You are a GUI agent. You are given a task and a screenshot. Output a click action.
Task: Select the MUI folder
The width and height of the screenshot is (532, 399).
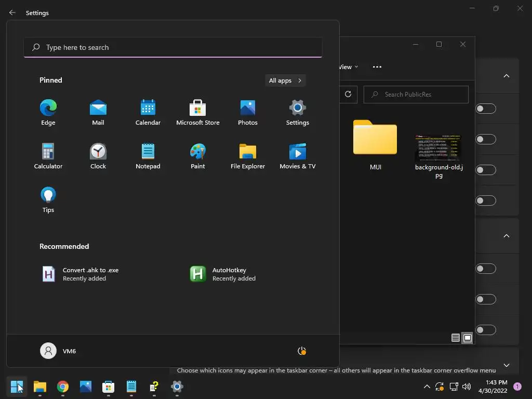(375, 145)
